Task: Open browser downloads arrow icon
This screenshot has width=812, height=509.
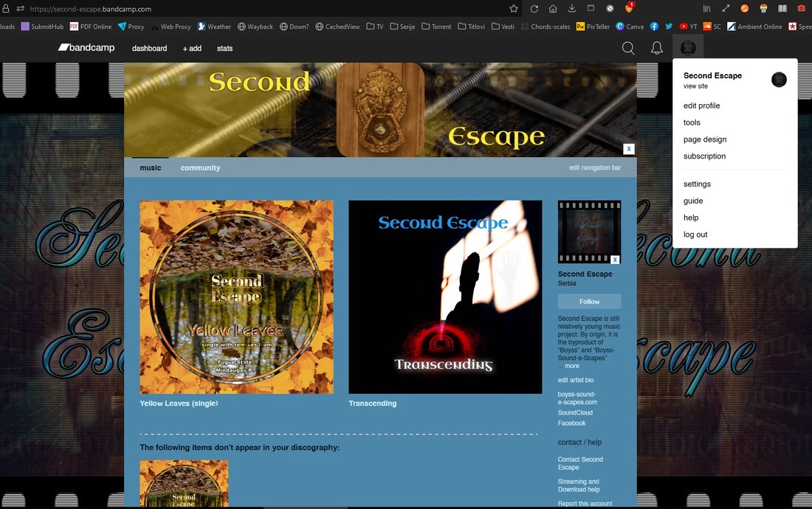Action: (571, 9)
